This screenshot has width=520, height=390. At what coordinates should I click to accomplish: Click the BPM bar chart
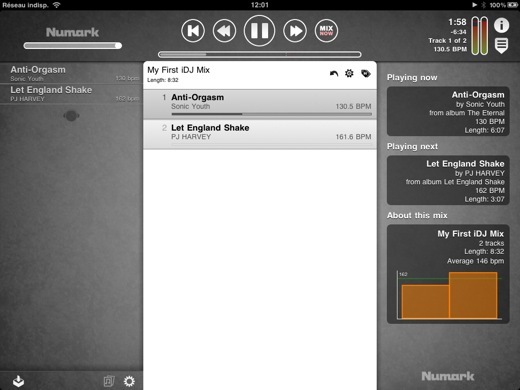coord(449,295)
